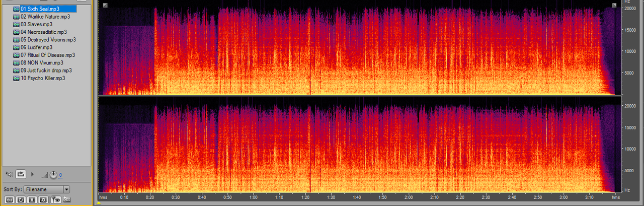
Task: Select 04 Necrosadistic.mp3 file
Action: 40,32
